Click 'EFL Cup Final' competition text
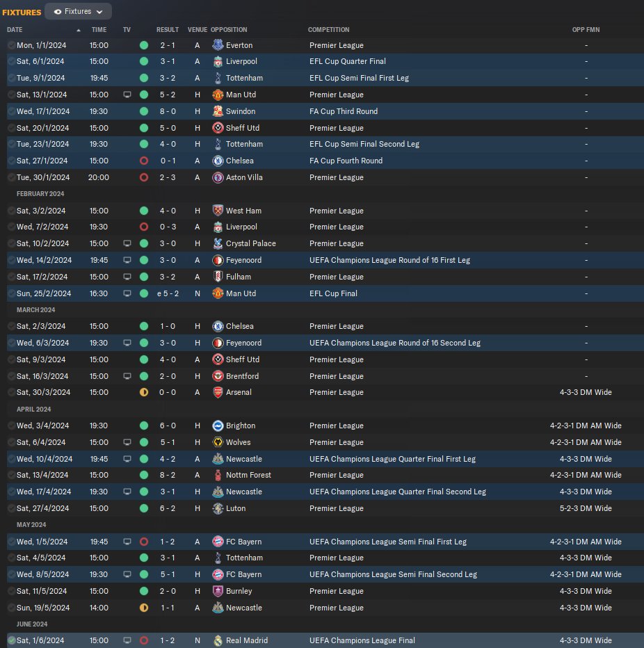644x648 pixels. (333, 293)
